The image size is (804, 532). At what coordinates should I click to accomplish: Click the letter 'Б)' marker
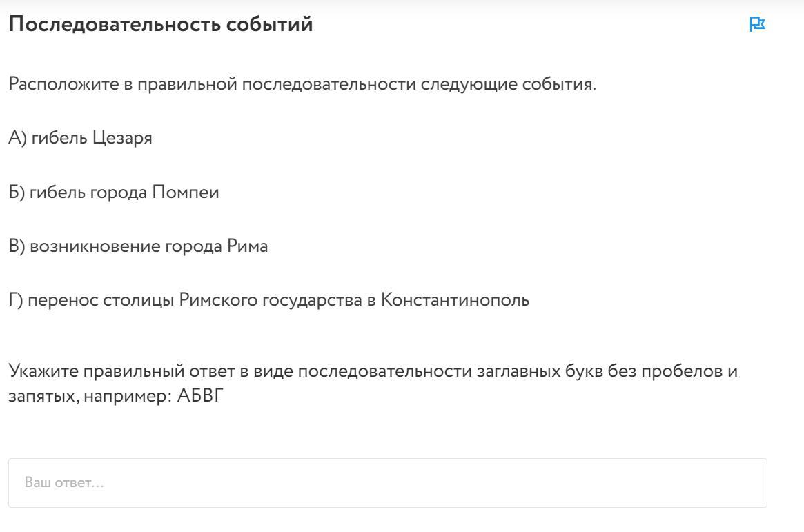pos(17,193)
